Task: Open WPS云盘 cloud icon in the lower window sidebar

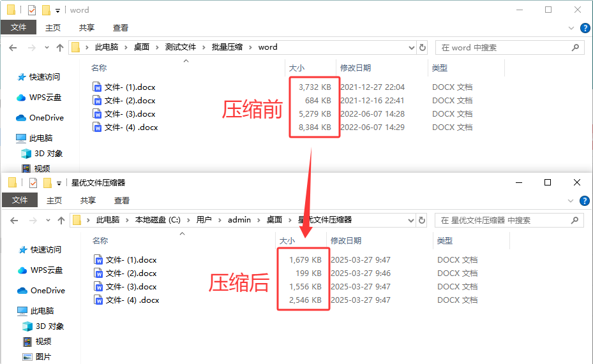Action: tap(23, 270)
